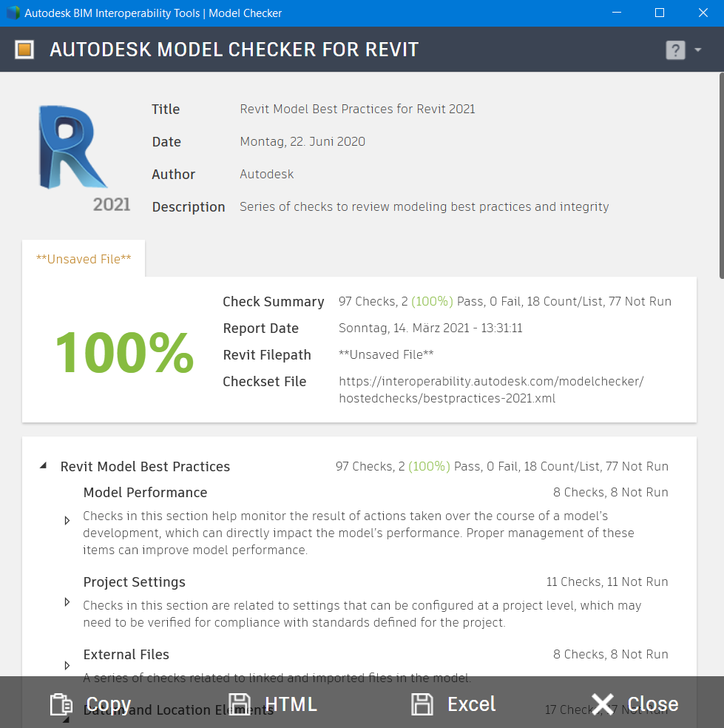Export the report via the Excel icon
Viewport: 724px width, 728px height.
click(422, 704)
